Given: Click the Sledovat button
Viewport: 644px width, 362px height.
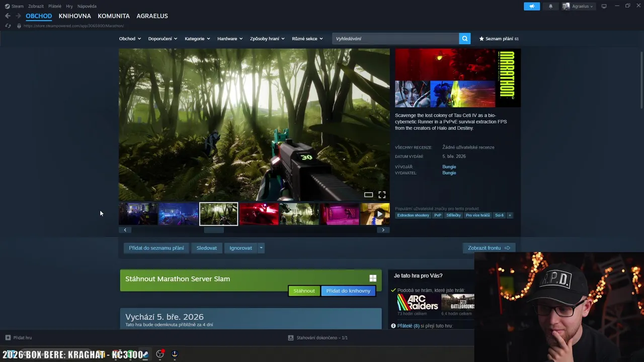Looking at the screenshot, I should pos(207,248).
